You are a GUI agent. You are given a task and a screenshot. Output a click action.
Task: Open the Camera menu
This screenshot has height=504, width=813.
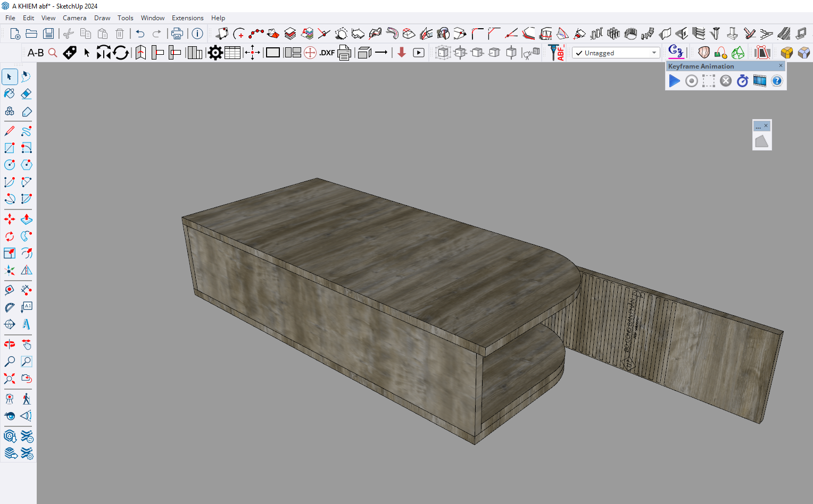click(x=74, y=18)
